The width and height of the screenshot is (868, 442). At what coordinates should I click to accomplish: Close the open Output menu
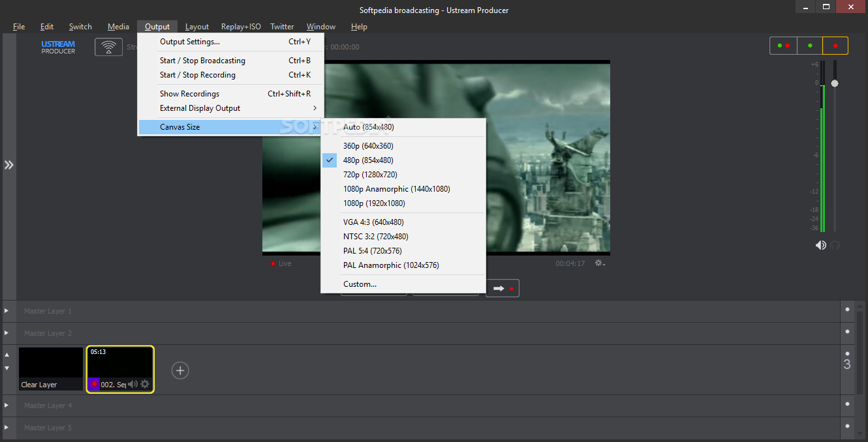pos(157,27)
